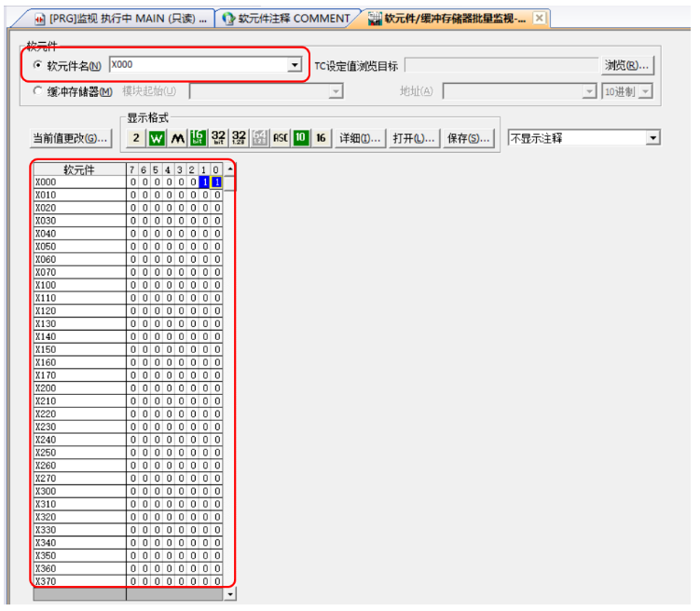
Task: Select hexadecimal '16' display format
Action: point(321,138)
